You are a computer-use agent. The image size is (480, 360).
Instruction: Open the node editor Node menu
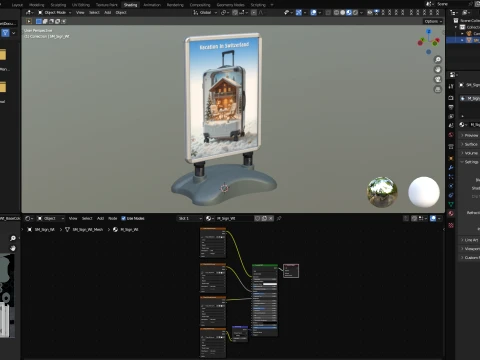[x=113, y=218]
